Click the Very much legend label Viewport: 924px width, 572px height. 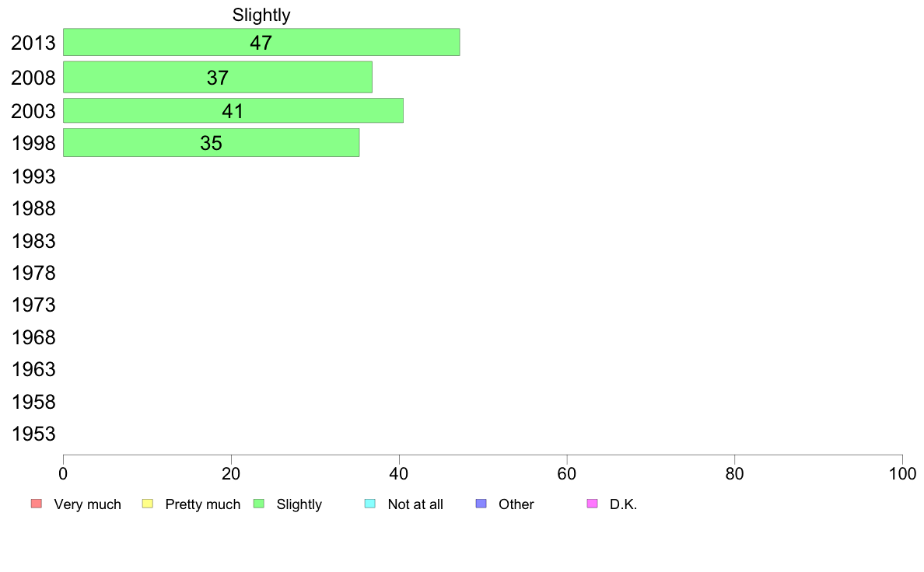pyautogui.click(x=87, y=504)
